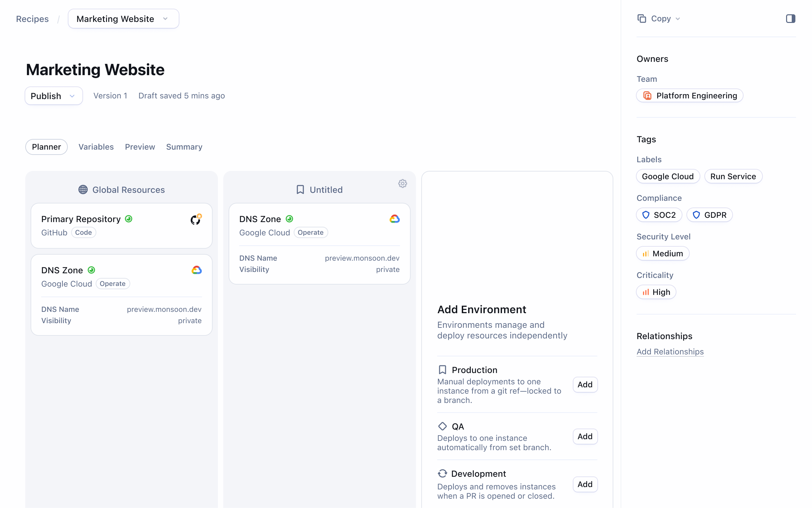Click the globe icon beside Global Resources
The height and width of the screenshot is (508, 812).
click(x=83, y=190)
